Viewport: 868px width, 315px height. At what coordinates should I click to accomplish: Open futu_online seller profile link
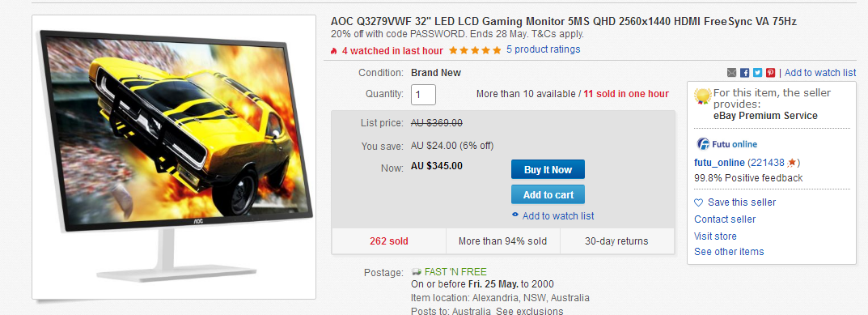point(719,163)
